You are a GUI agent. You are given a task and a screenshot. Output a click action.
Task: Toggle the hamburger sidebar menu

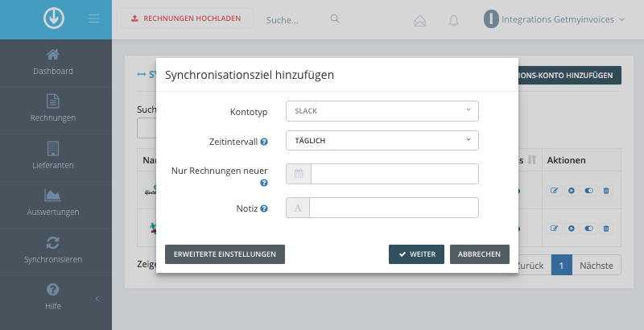[93, 19]
